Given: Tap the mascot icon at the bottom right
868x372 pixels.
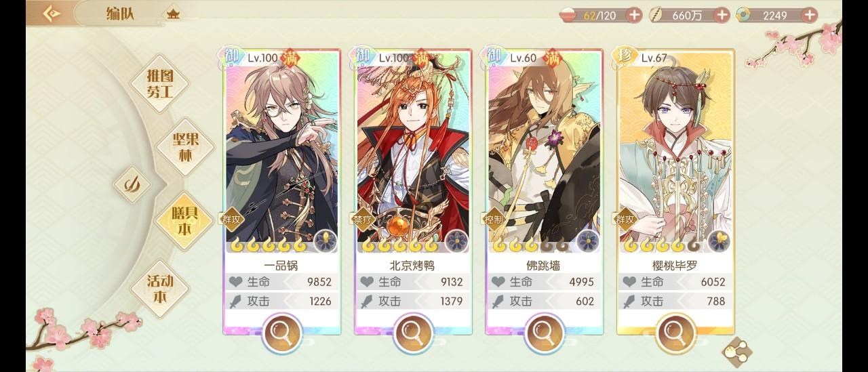Looking at the screenshot, I should [738, 350].
